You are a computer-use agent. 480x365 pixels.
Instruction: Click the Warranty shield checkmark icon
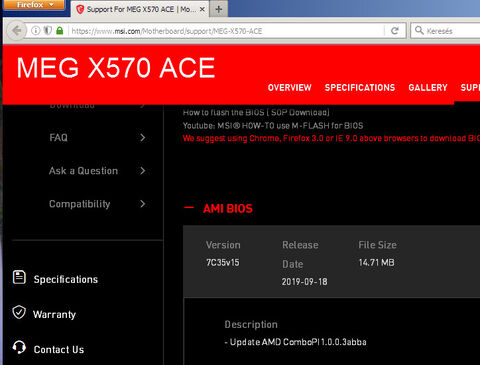pos(19,312)
